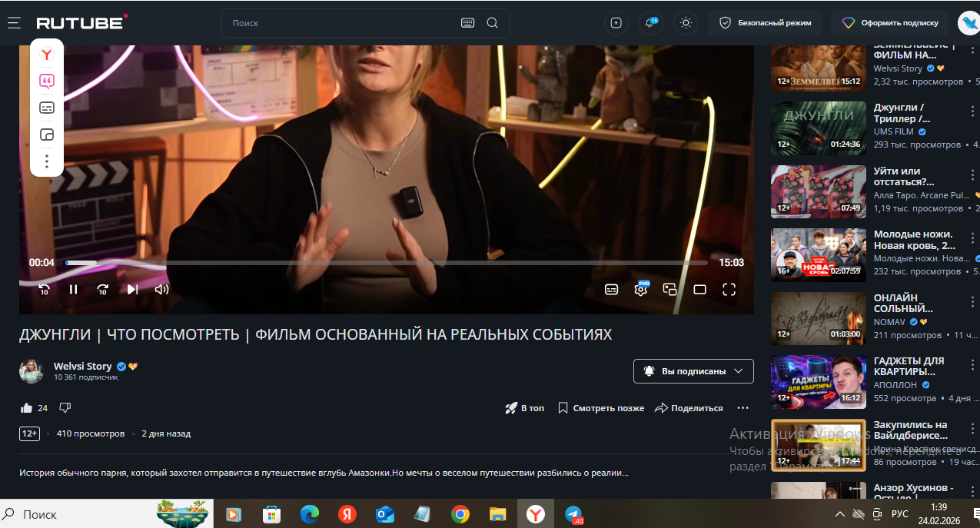The width and height of the screenshot is (980, 528).
Task: Open Welvsi Story channel name link
Action: click(82, 367)
